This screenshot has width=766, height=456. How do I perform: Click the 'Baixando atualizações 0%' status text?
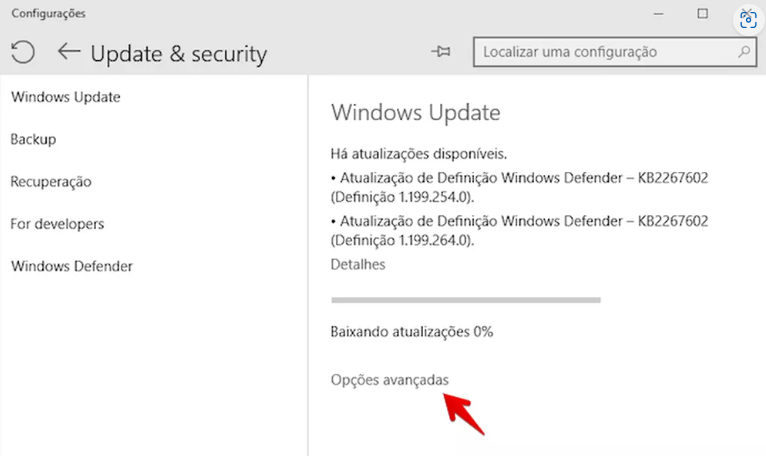point(412,332)
